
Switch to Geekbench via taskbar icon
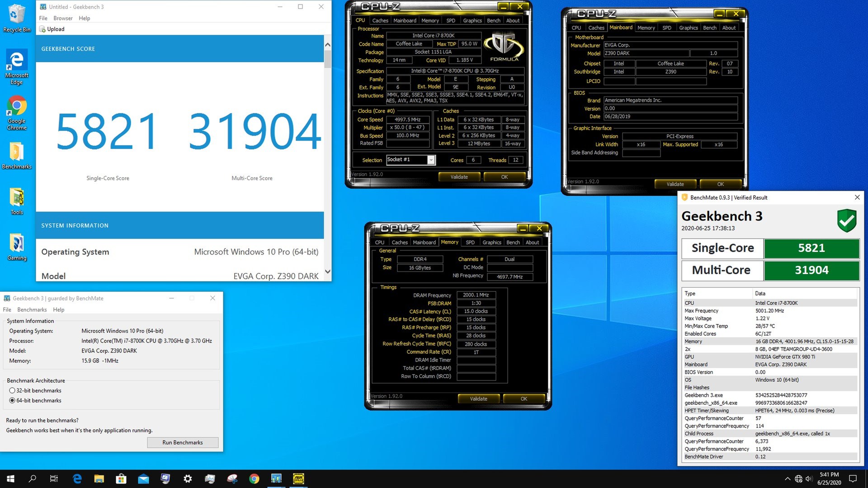point(276,479)
